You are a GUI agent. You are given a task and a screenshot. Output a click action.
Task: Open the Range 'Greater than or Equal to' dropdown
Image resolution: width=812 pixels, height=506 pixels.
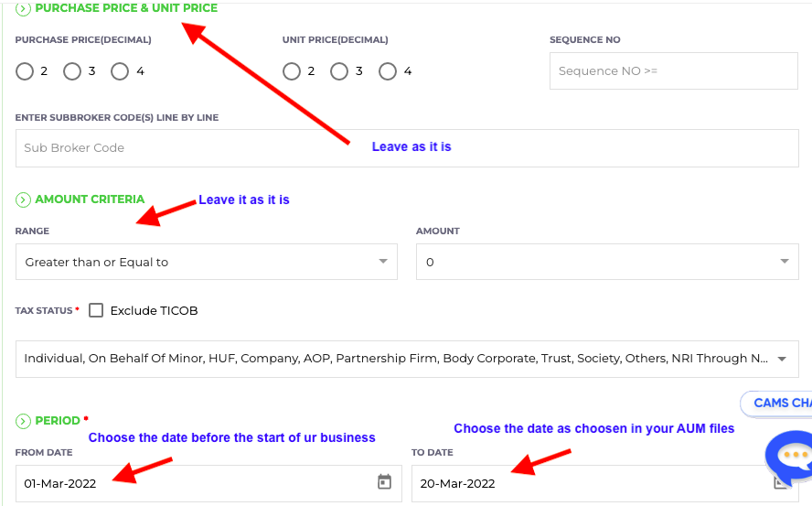click(206, 262)
